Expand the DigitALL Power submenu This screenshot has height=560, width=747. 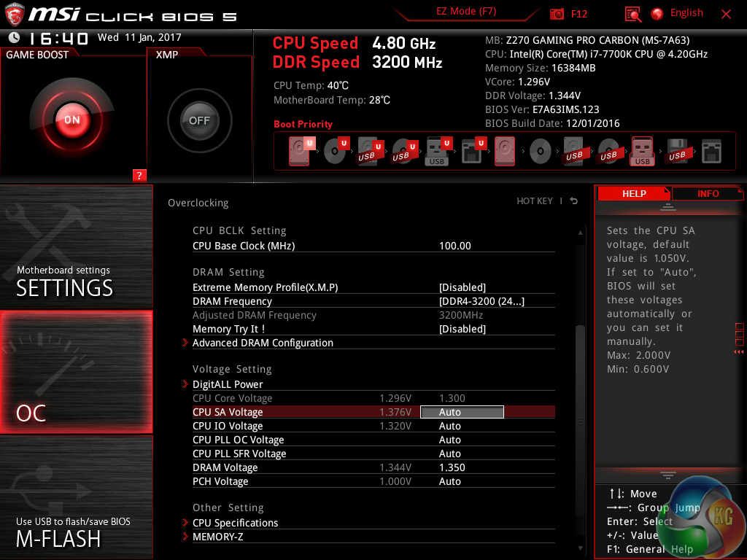tap(228, 384)
